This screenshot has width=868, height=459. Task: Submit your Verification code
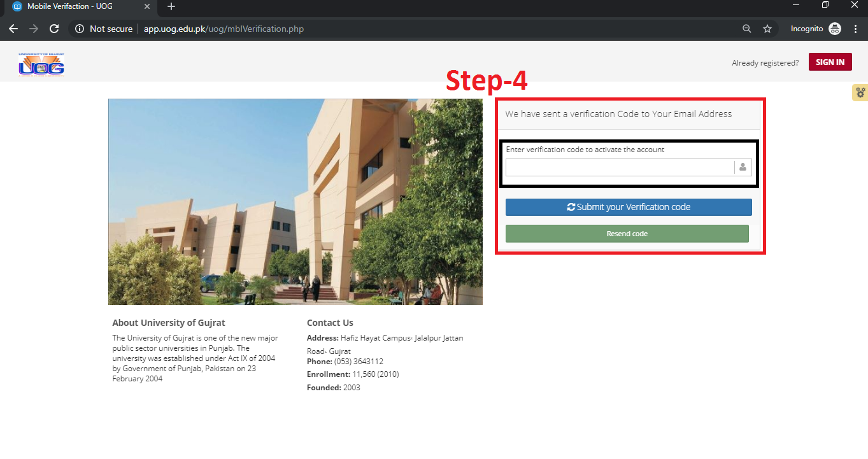pos(629,207)
